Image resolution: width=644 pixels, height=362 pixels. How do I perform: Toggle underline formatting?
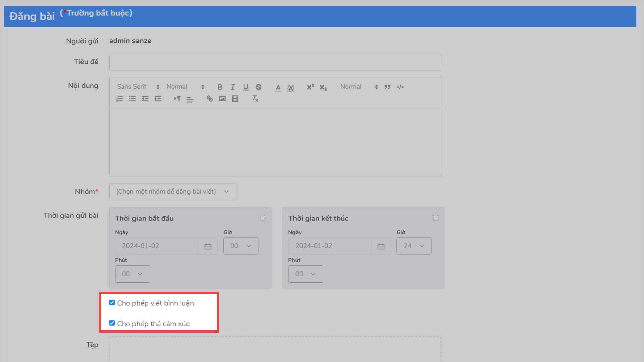(246, 87)
